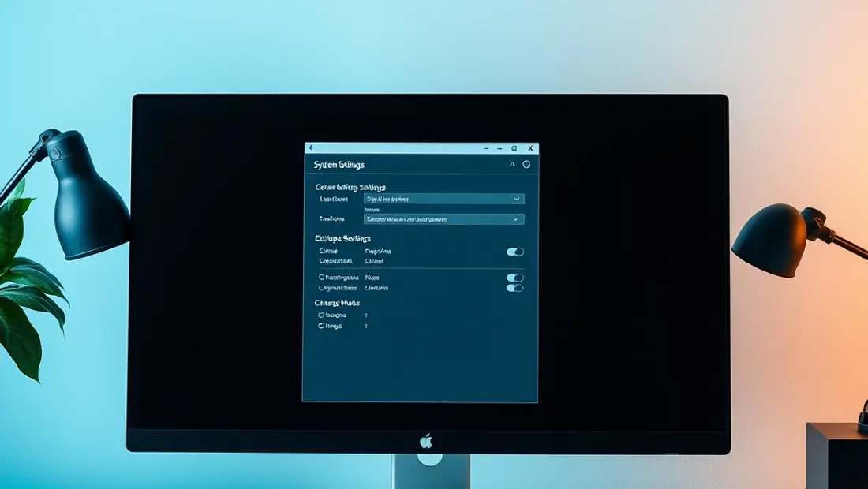The height and width of the screenshot is (489, 868).
Task: Click the round icon in the settings header
Action: (x=526, y=164)
